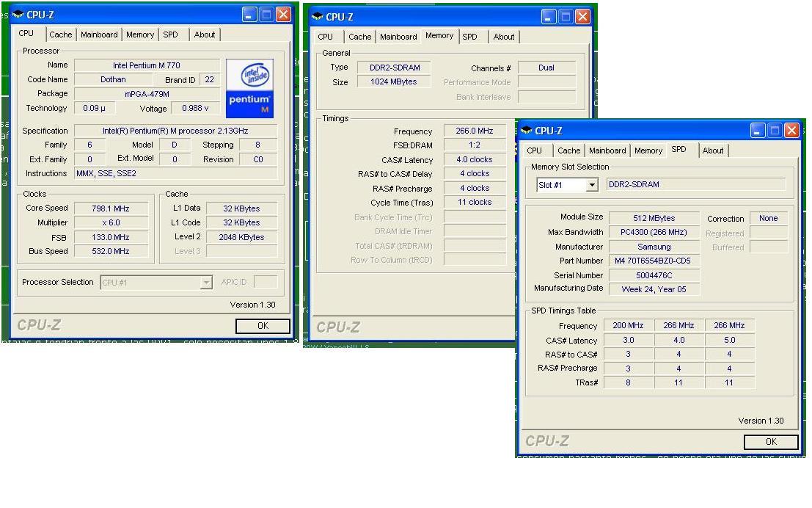Click Bus Speed value 532.0 MHz

tap(111, 251)
